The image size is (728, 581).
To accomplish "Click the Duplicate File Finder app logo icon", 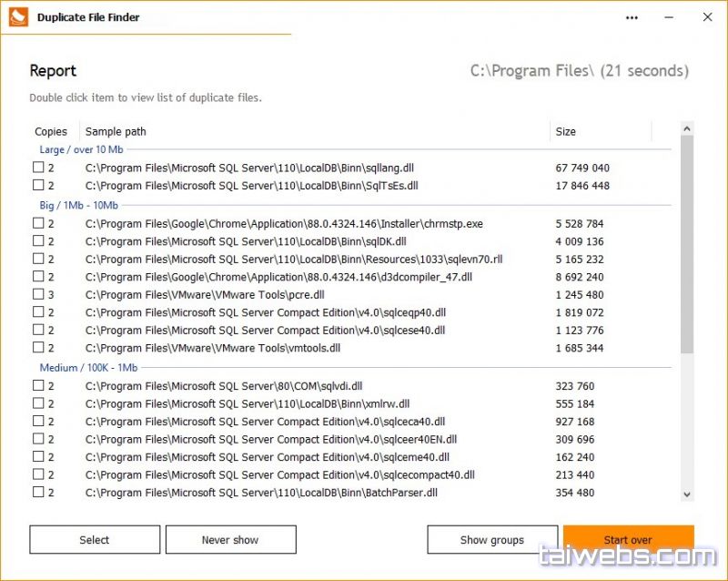I will pyautogui.click(x=15, y=16).
